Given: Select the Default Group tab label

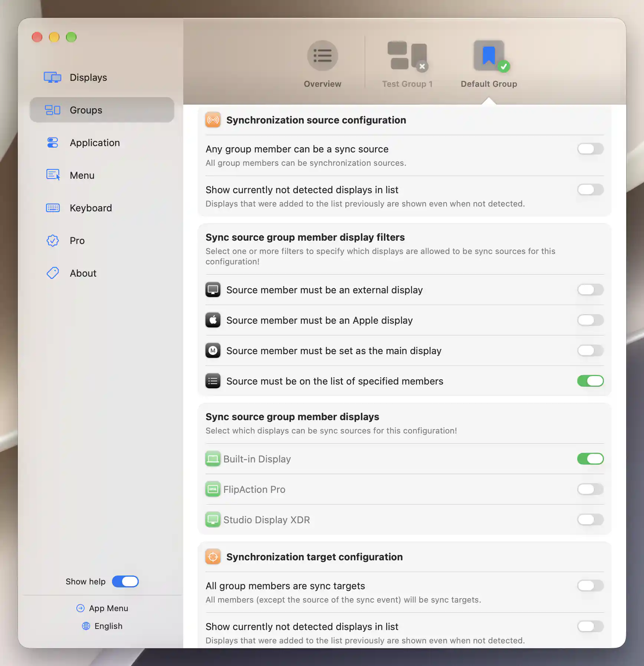Looking at the screenshot, I should 489,84.
